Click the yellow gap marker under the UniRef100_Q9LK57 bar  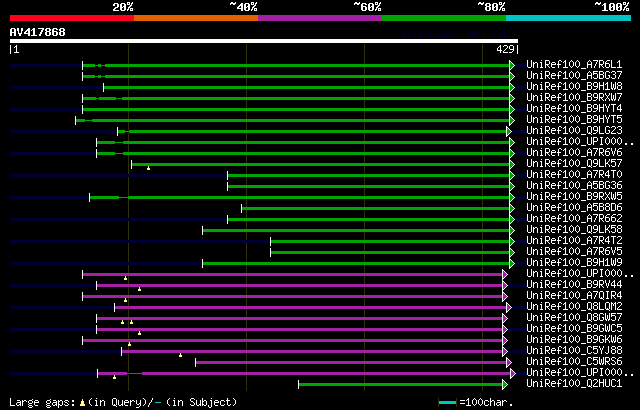[x=149, y=168]
